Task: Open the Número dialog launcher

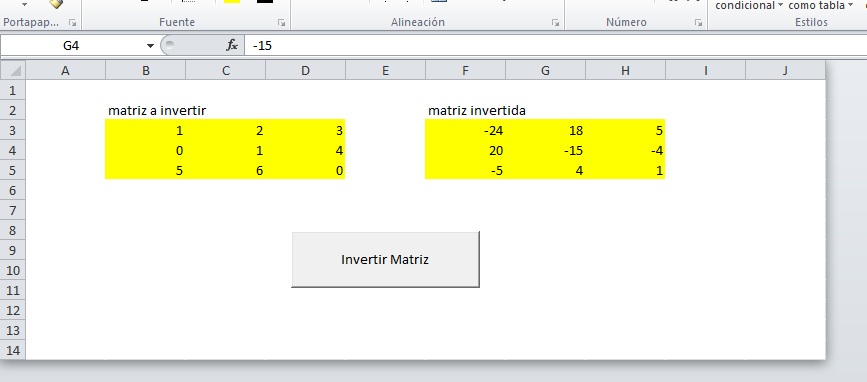Action: tap(698, 23)
